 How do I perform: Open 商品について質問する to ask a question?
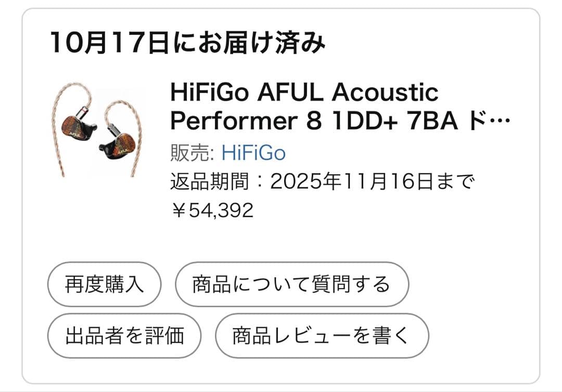click(x=292, y=283)
